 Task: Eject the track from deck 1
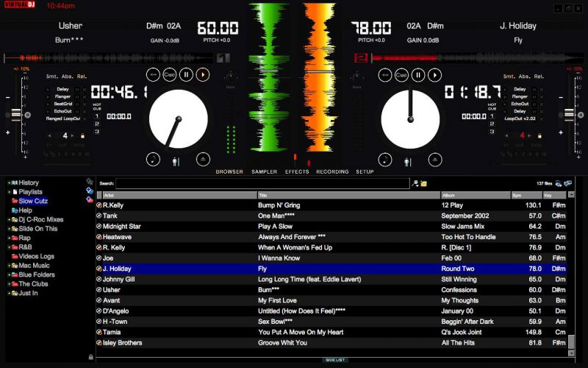203,160
